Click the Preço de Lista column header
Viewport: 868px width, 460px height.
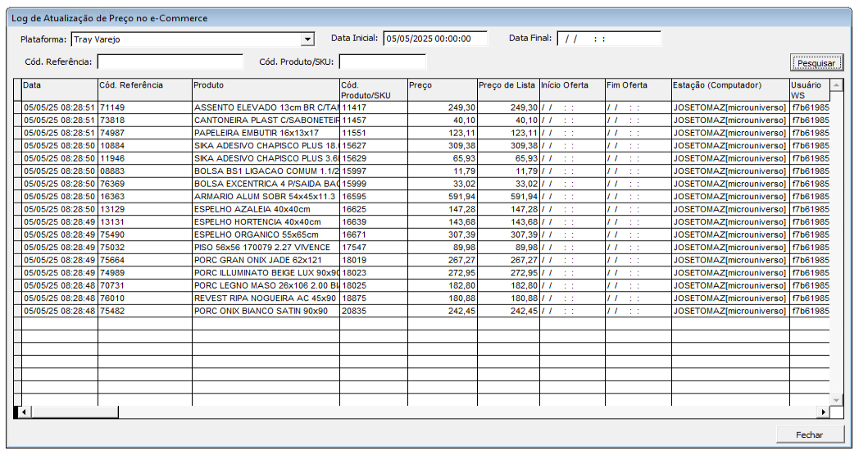pos(508,89)
